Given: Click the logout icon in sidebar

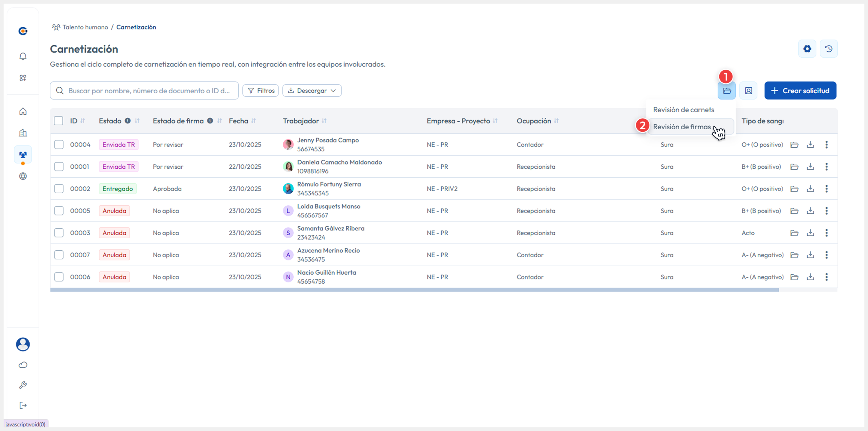Looking at the screenshot, I should point(23,405).
